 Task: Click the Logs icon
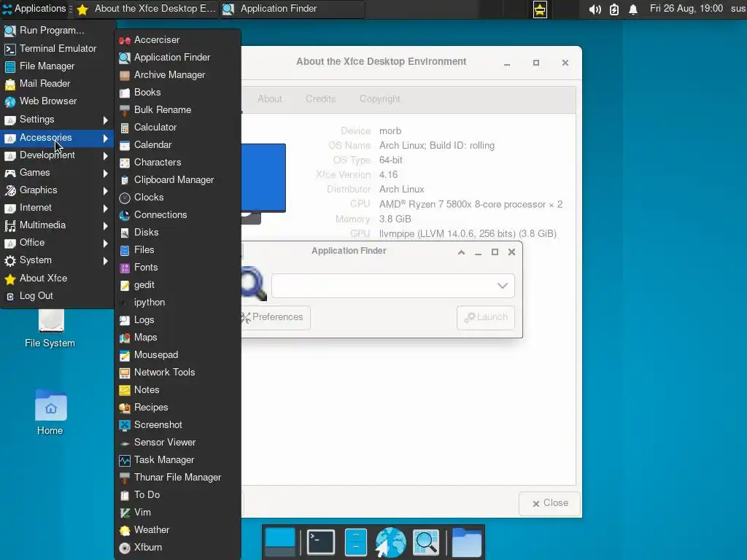point(124,320)
